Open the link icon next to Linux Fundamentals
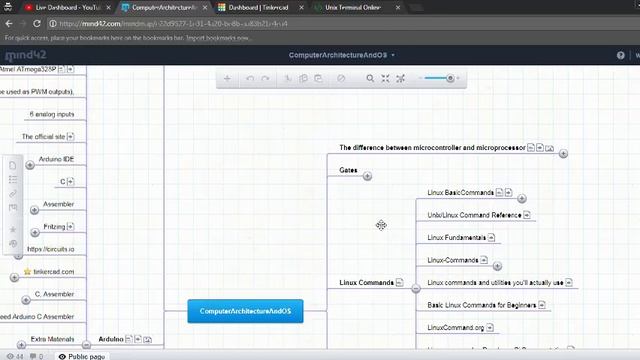Image resolution: width=640 pixels, height=360 pixels. click(x=491, y=237)
